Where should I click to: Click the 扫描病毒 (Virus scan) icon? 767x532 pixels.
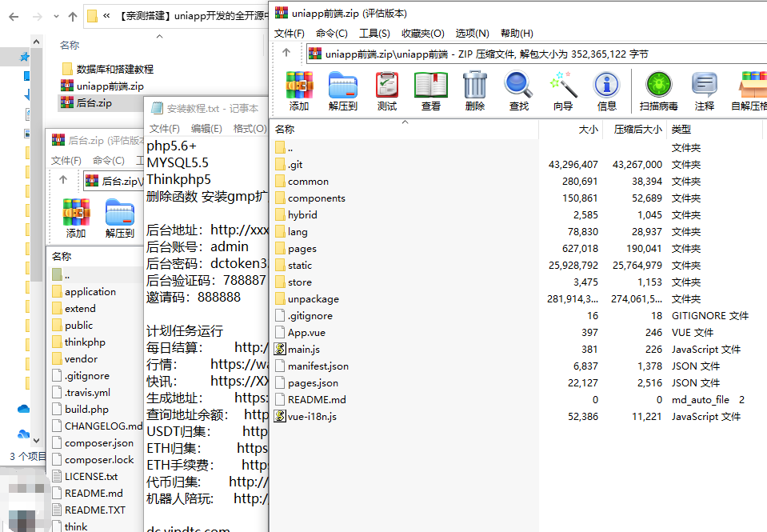point(658,85)
